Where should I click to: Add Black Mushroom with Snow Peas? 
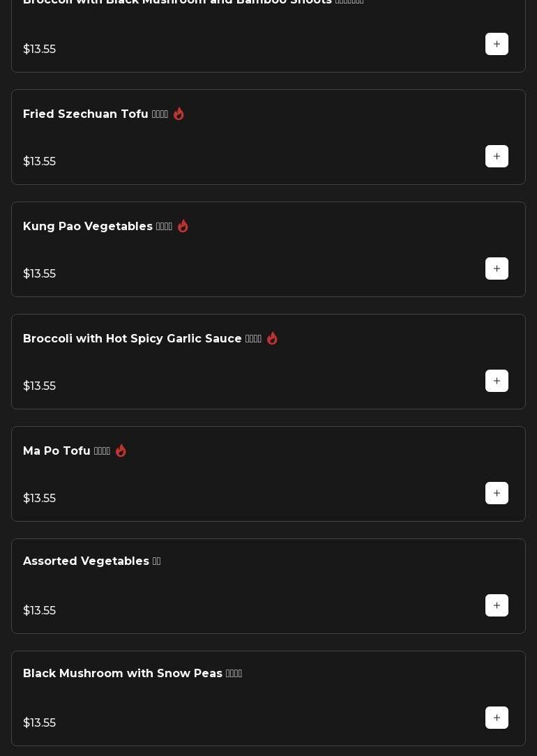coord(497,718)
